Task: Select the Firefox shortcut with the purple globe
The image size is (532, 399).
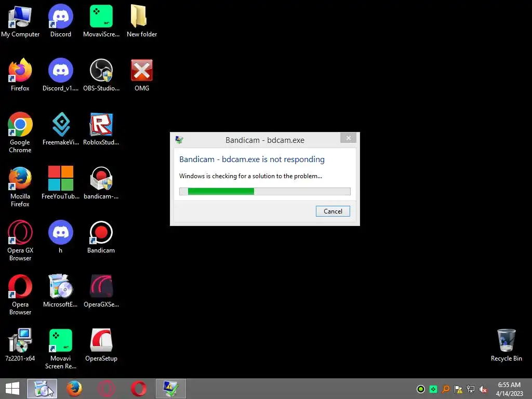Action: pos(20,75)
